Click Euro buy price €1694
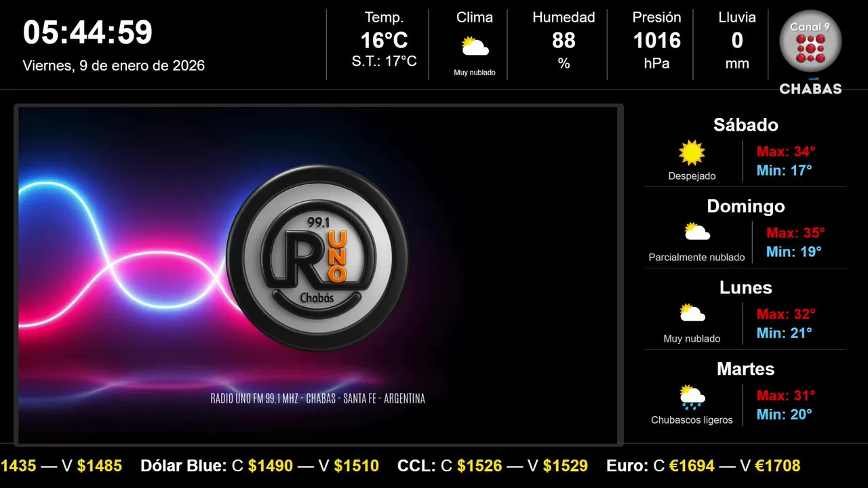This screenshot has width=868, height=488. point(692,466)
